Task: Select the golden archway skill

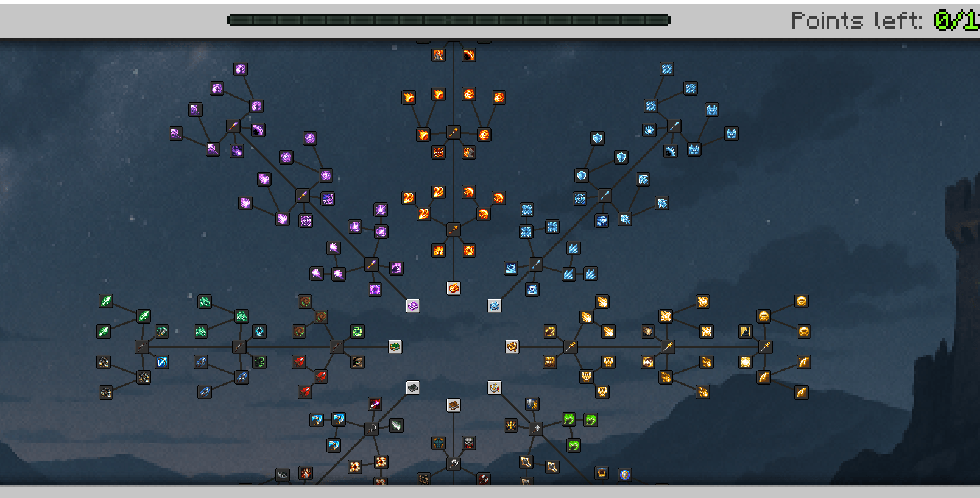Action: pos(746,332)
